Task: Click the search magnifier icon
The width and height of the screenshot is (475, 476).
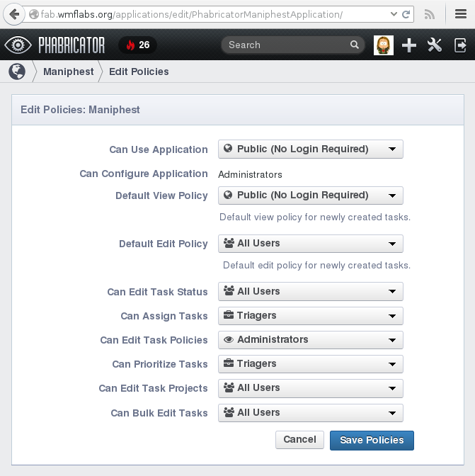Action: pyautogui.click(x=354, y=45)
